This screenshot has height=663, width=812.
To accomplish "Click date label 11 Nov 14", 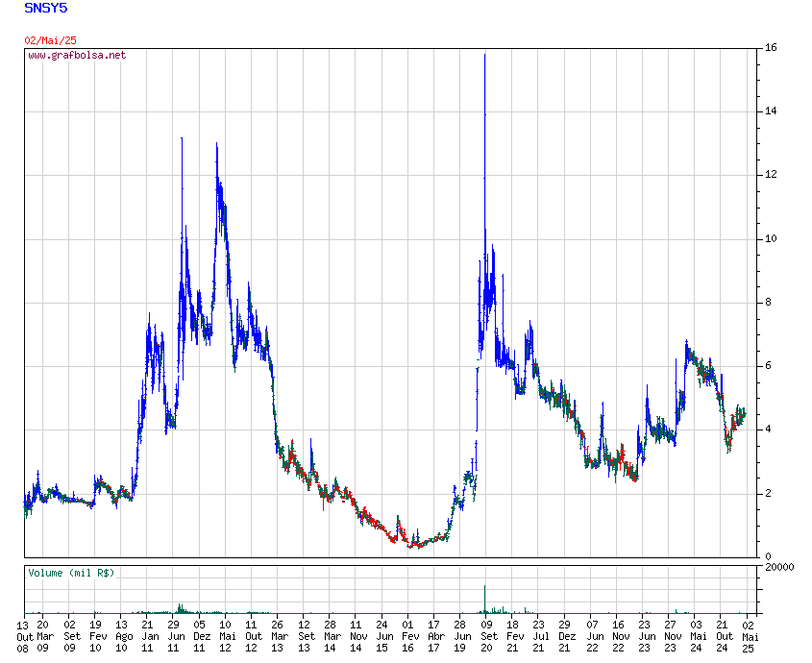I will (x=357, y=637).
